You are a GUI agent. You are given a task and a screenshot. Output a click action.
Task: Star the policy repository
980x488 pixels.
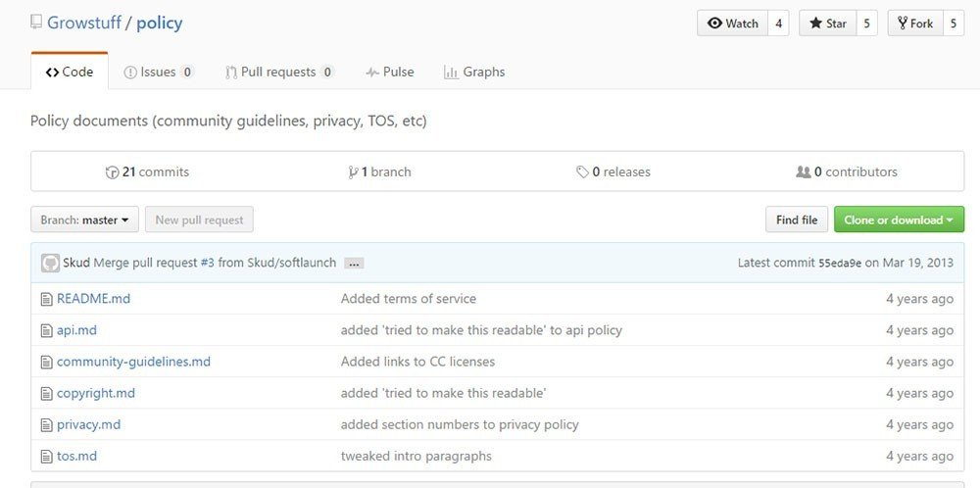[x=827, y=24]
